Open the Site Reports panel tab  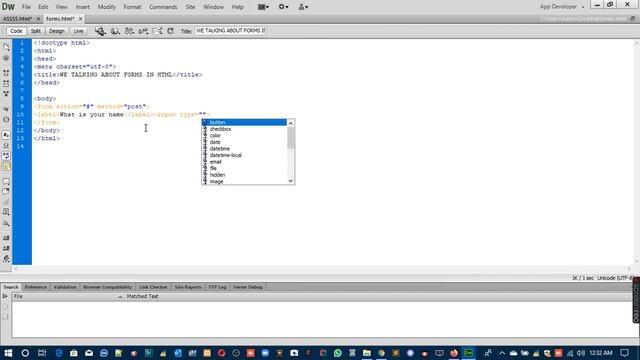point(188,287)
